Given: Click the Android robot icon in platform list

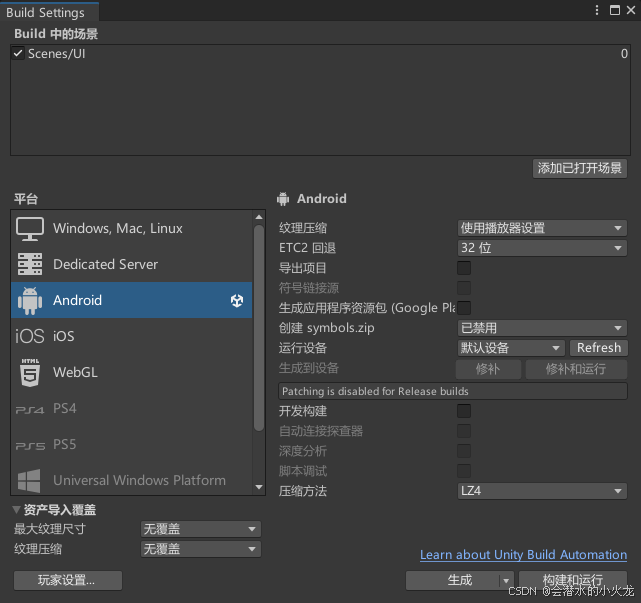Looking at the screenshot, I should tap(30, 300).
